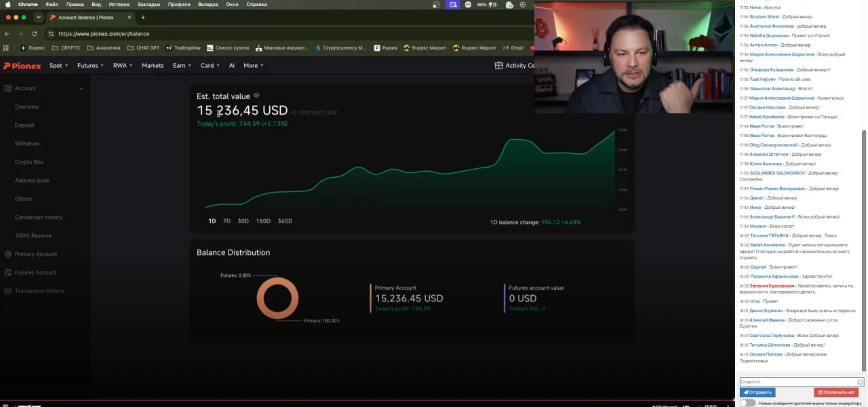868x407 pixels.
Task: Expand the Spot dropdown menu
Action: pos(58,66)
